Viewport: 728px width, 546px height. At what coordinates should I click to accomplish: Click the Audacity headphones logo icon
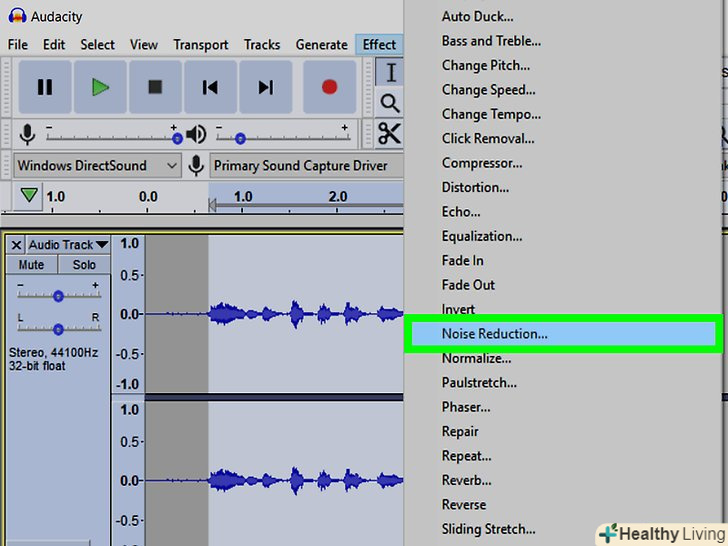coord(17,16)
